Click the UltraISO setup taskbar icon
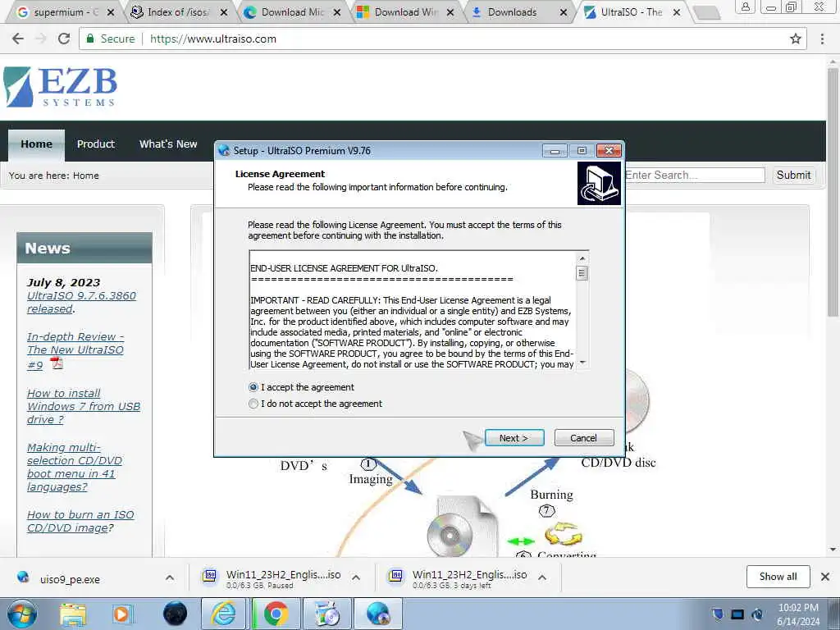The width and height of the screenshot is (840, 630). click(379, 614)
